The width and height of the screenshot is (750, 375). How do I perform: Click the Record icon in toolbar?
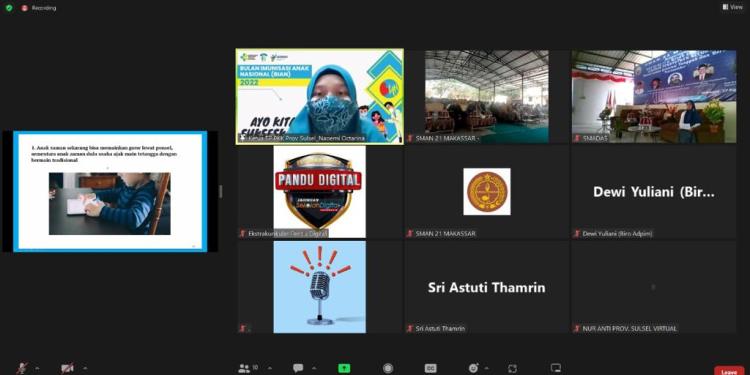point(388,368)
